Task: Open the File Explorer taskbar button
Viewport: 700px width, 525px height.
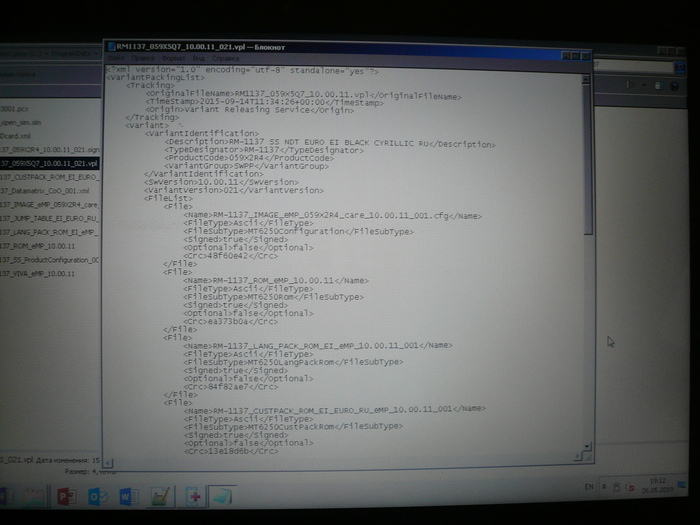Action: tap(34, 497)
